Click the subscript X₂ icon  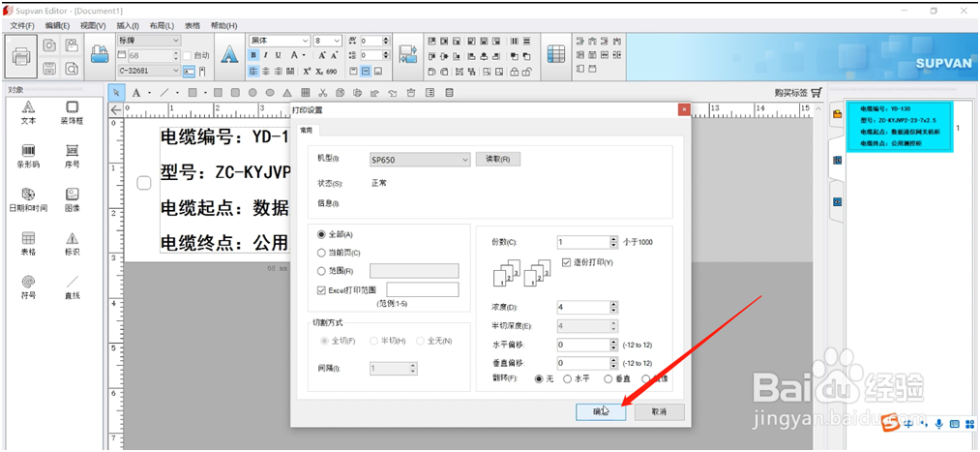coord(318,72)
